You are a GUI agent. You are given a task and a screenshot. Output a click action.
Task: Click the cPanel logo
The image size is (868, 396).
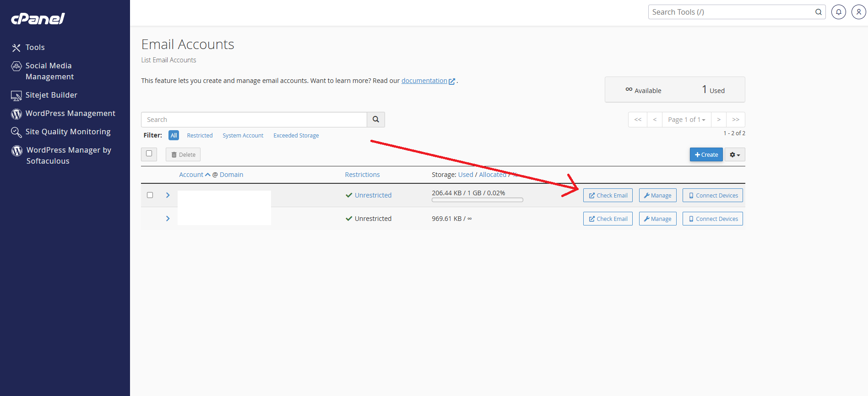(38, 18)
